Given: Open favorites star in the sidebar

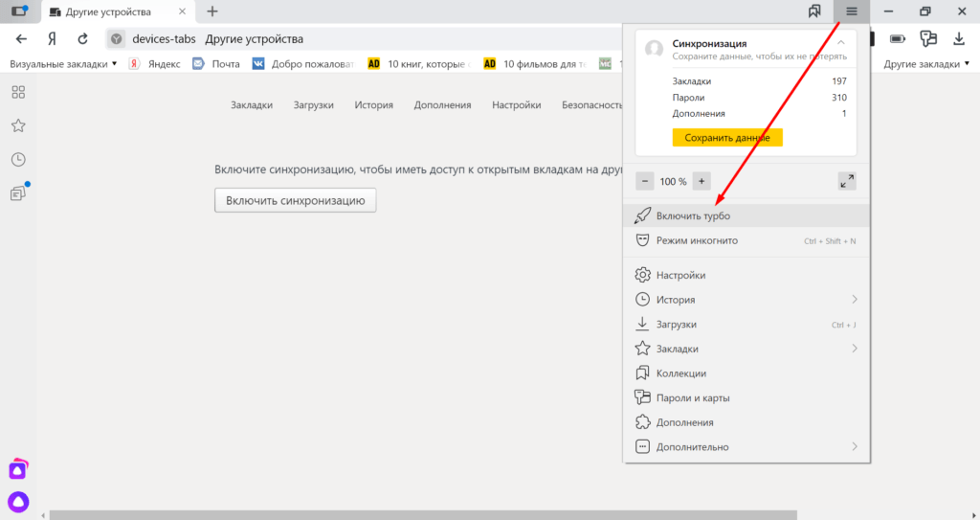Looking at the screenshot, I should 18,125.
